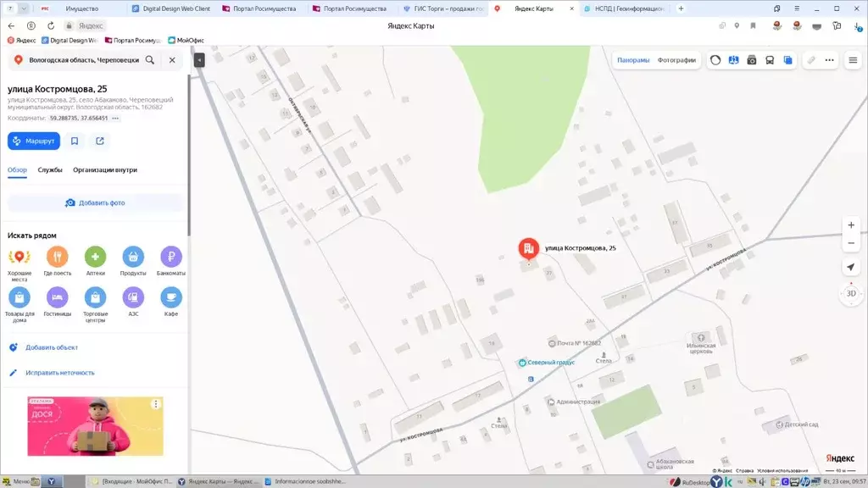Click the Маршрут button

point(34,141)
